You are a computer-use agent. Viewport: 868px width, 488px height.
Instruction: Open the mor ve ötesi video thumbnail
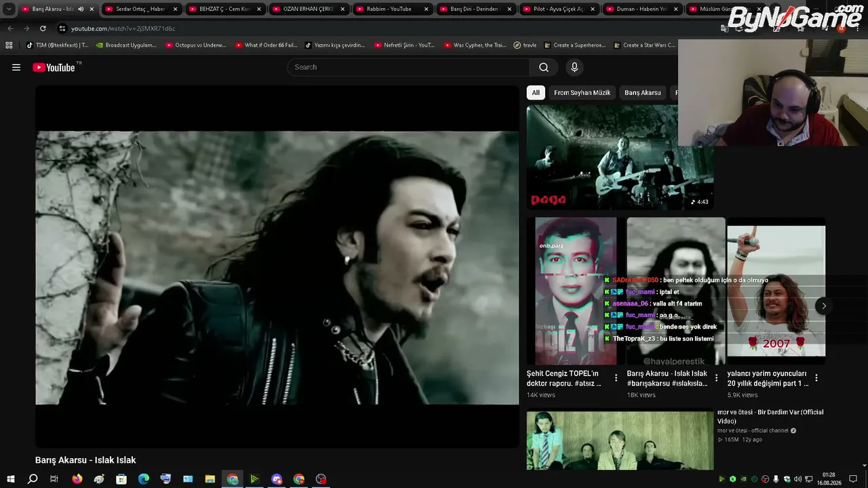coord(620,441)
